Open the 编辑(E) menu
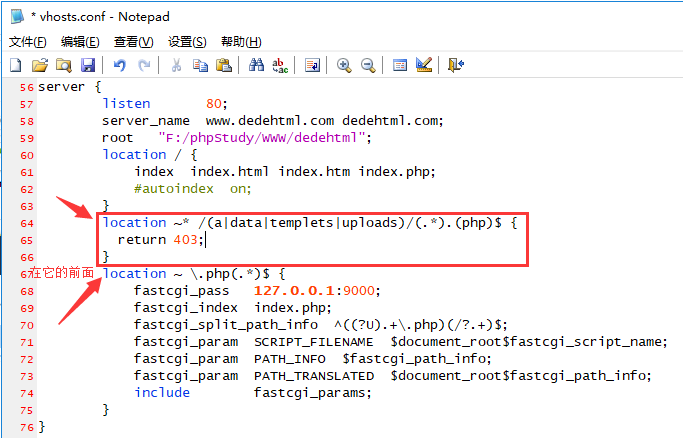 point(80,41)
